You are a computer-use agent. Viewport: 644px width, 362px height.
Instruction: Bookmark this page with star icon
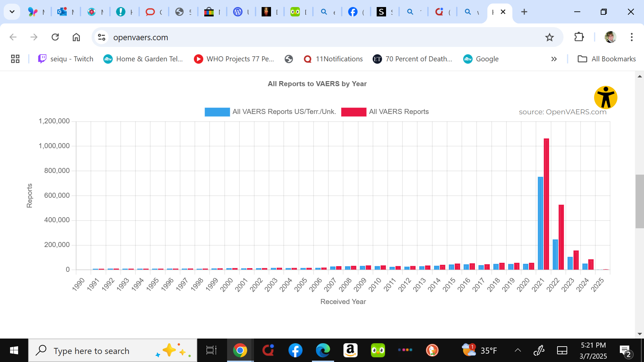tap(549, 37)
